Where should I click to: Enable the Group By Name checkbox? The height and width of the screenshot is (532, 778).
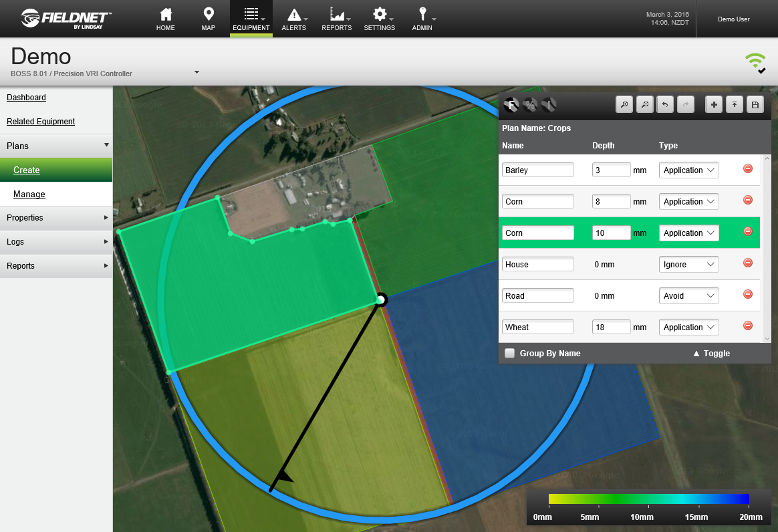point(509,353)
